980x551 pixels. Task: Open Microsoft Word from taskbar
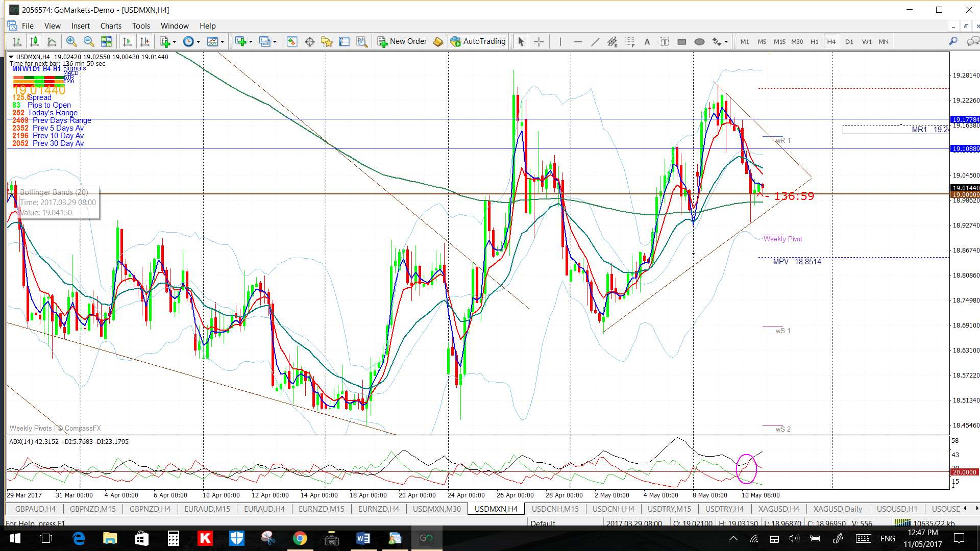[363, 538]
